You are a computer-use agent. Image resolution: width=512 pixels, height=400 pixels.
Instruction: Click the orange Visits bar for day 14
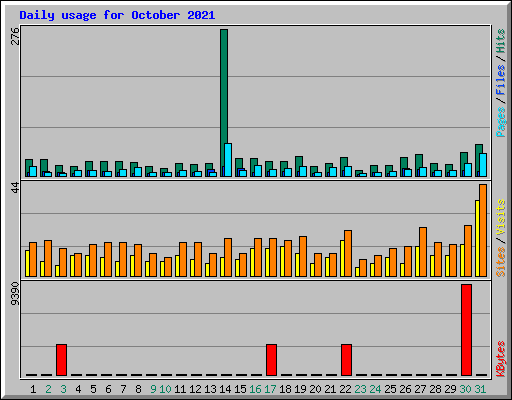point(228,257)
